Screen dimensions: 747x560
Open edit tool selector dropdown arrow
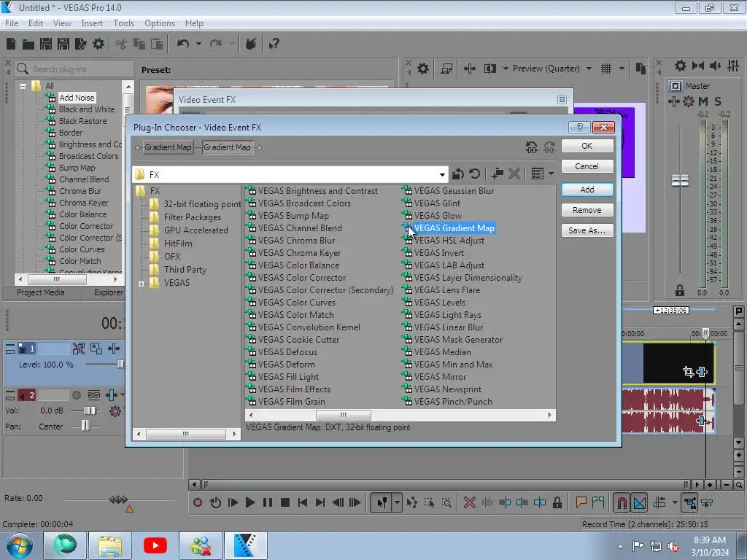(x=397, y=502)
